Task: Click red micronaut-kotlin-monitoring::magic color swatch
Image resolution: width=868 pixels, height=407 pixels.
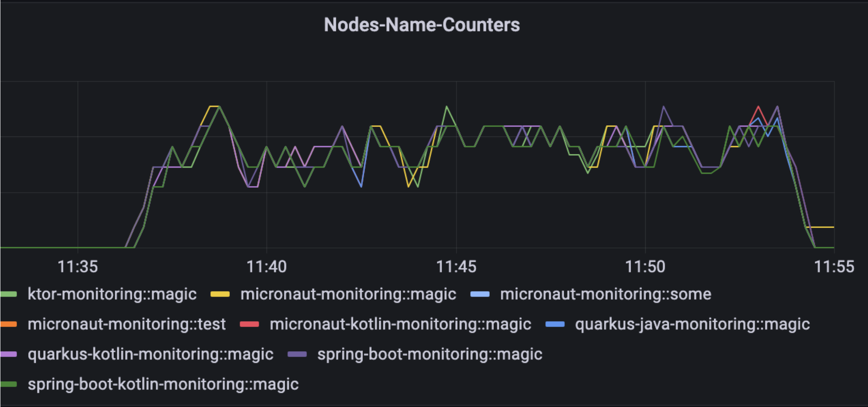Action: pos(249,324)
